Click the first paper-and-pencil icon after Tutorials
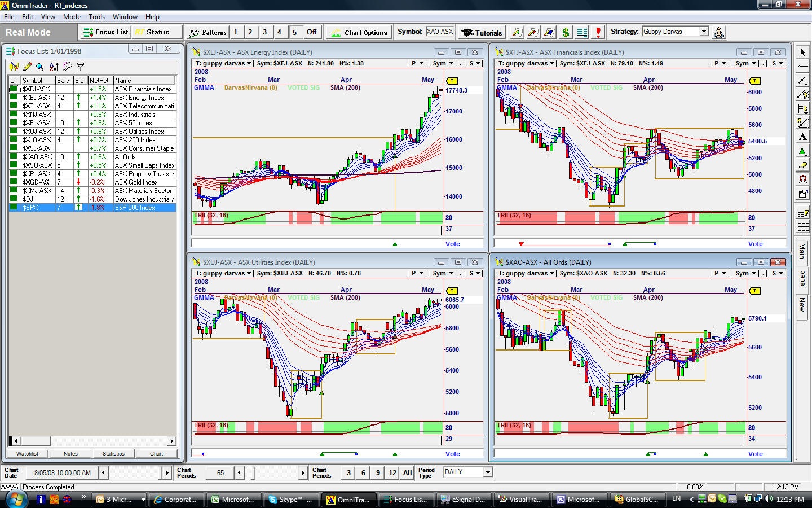The image size is (812, 508). (517, 32)
